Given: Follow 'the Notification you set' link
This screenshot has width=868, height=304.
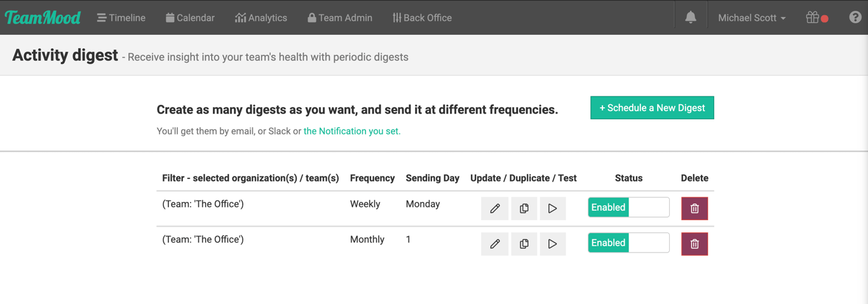Looking at the screenshot, I should [x=351, y=131].
